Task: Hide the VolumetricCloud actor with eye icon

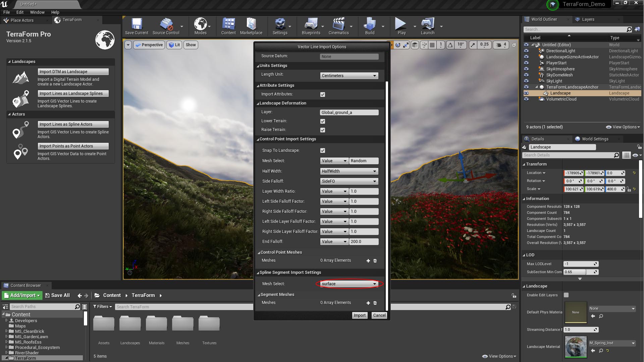Action: pos(526,99)
